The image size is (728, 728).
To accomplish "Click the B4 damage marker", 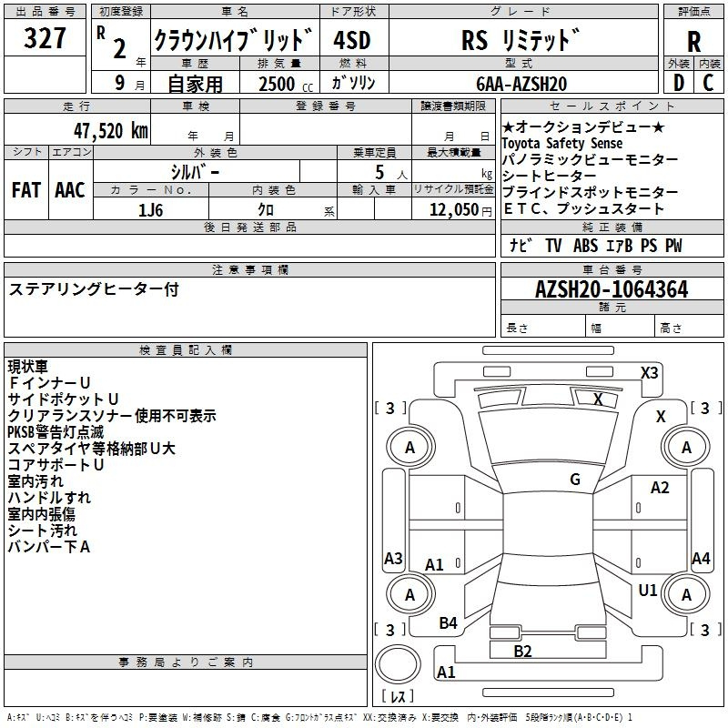I will pyautogui.click(x=449, y=623).
